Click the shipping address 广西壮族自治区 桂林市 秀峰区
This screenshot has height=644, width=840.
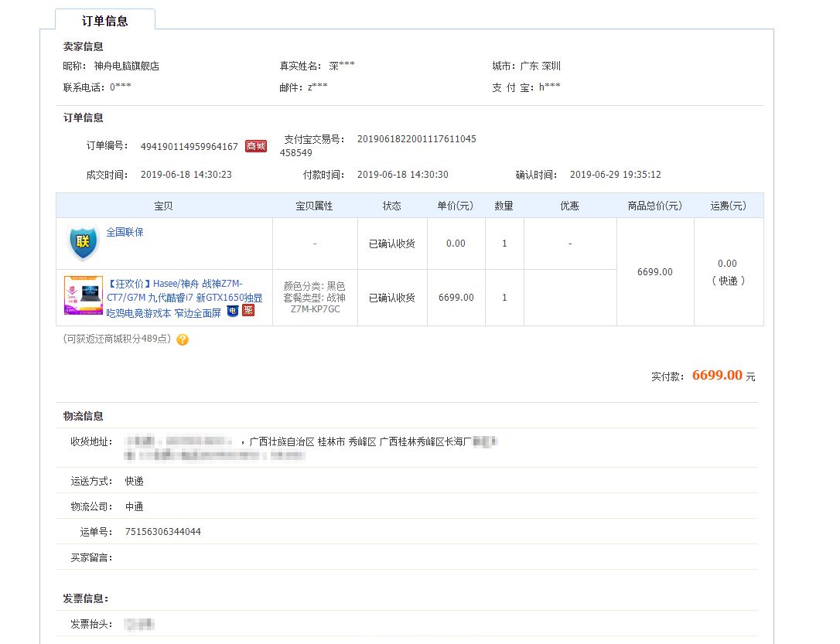(312, 441)
